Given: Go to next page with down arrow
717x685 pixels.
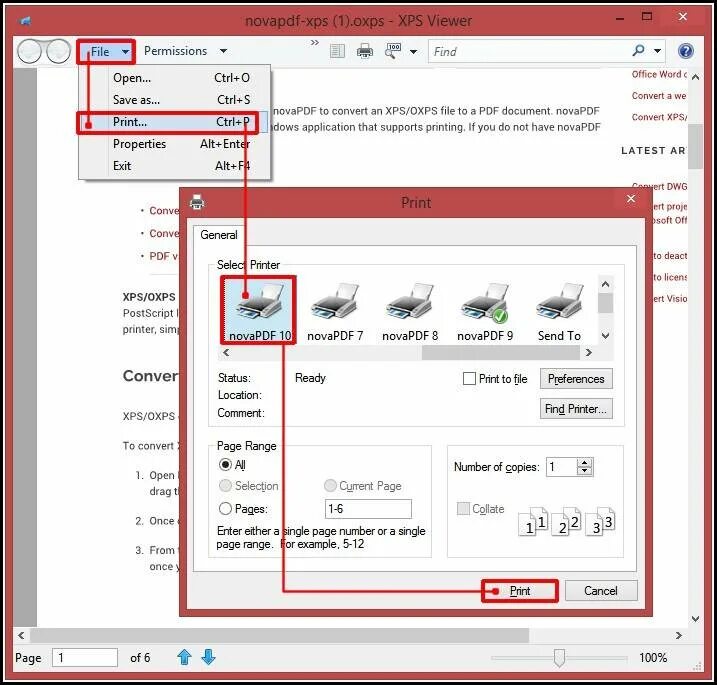Looking at the screenshot, I should coord(208,657).
